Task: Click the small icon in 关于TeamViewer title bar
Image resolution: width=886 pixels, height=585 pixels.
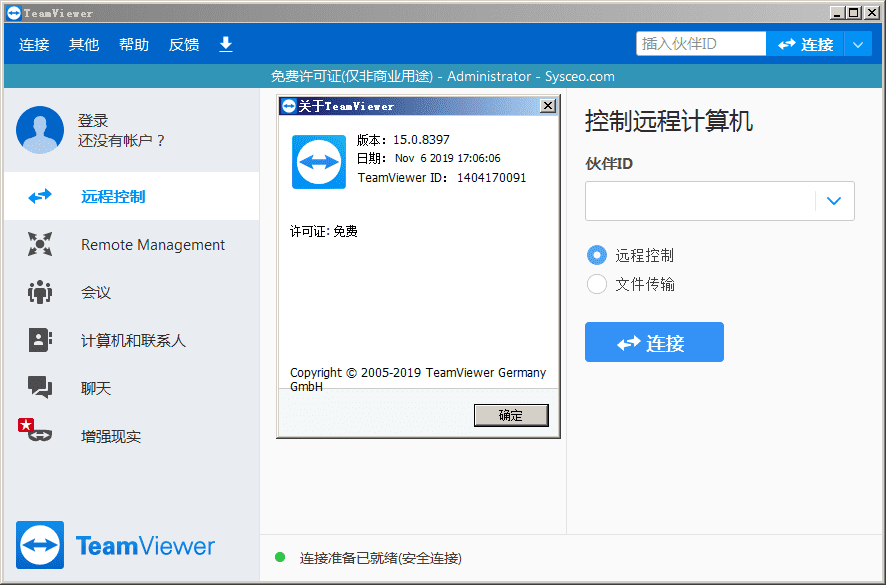Action: point(289,106)
